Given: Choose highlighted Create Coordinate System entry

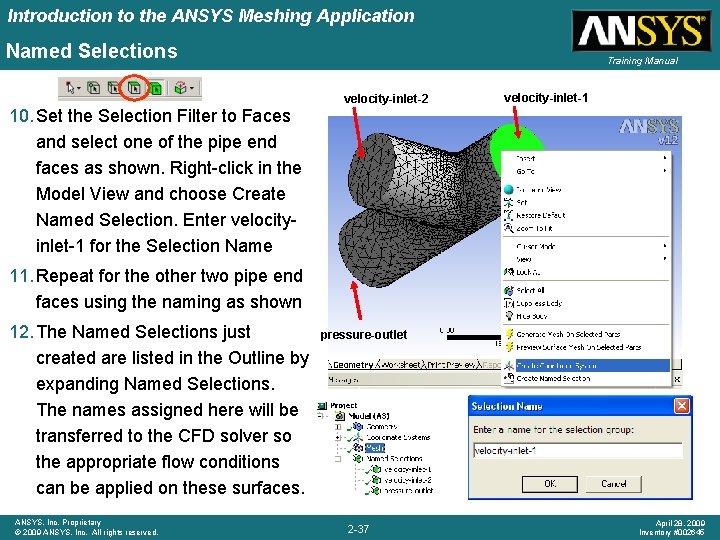Looking at the screenshot, I should [586, 366].
